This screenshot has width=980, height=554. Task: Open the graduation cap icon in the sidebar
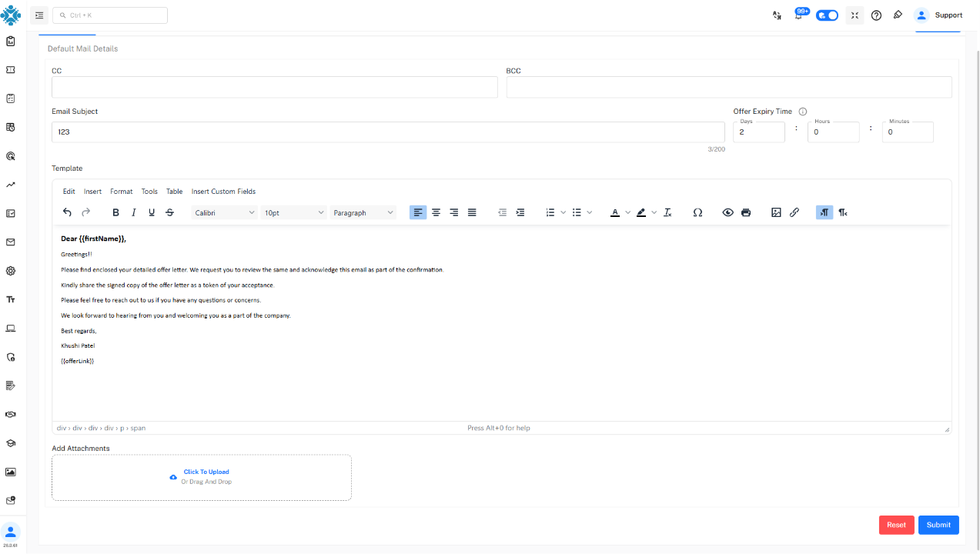[11, 443]
